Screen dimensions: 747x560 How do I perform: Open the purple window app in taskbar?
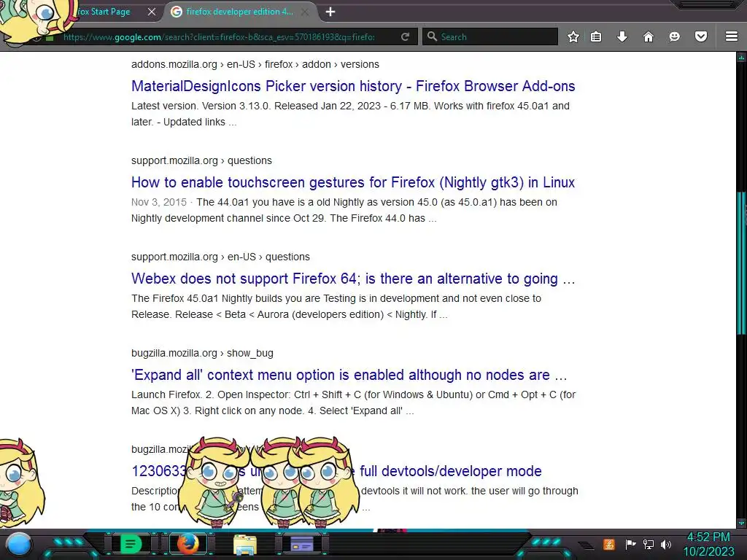(x=302, y=544)
